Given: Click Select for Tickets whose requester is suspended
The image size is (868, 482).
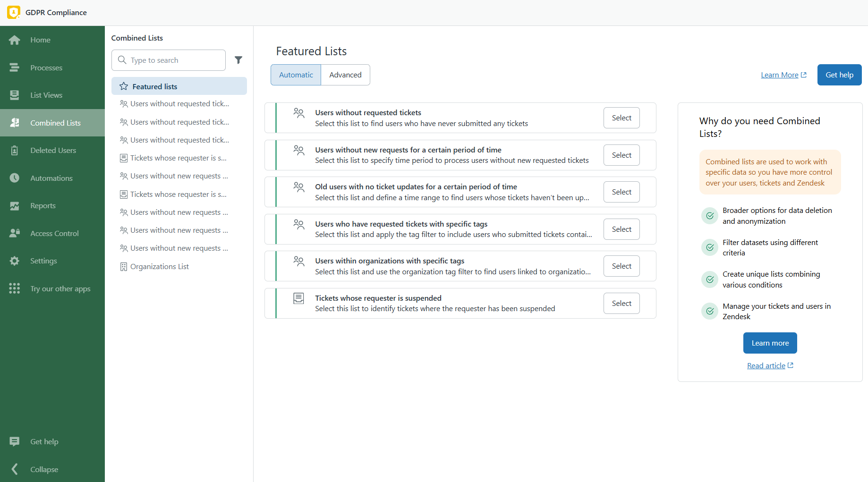Looking at the screenshot, I should click(x=621, y=303).
